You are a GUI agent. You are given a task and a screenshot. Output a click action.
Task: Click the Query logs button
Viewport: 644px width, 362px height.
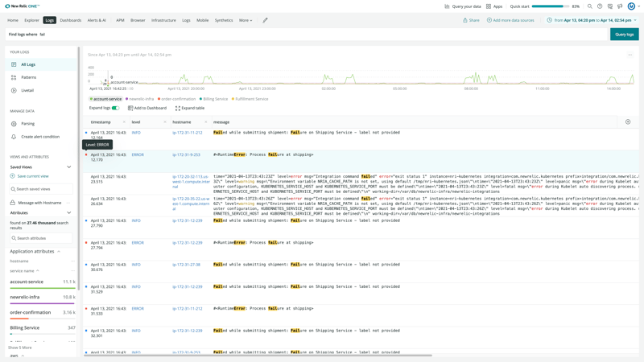click(625, 35)
